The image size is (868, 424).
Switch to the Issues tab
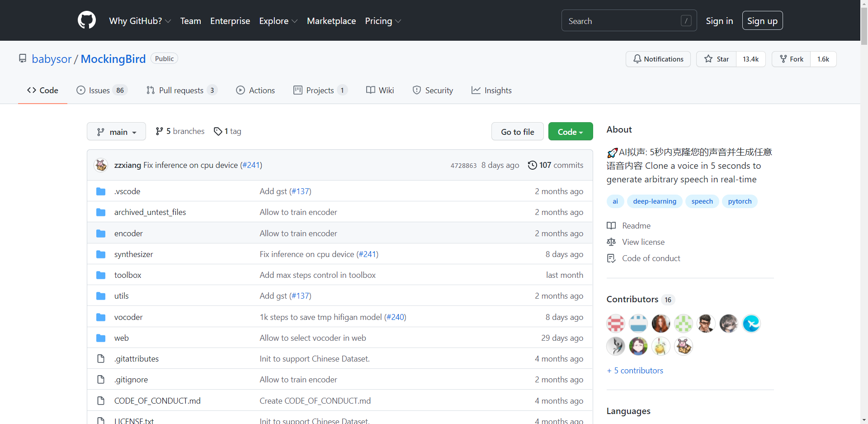[x=102, y=91]
